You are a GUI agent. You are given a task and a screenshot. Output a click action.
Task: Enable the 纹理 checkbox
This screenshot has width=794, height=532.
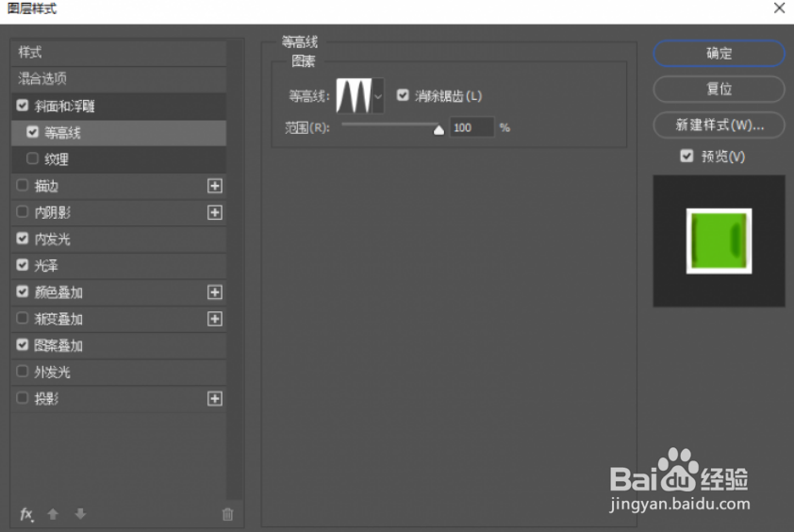[32, 158]
